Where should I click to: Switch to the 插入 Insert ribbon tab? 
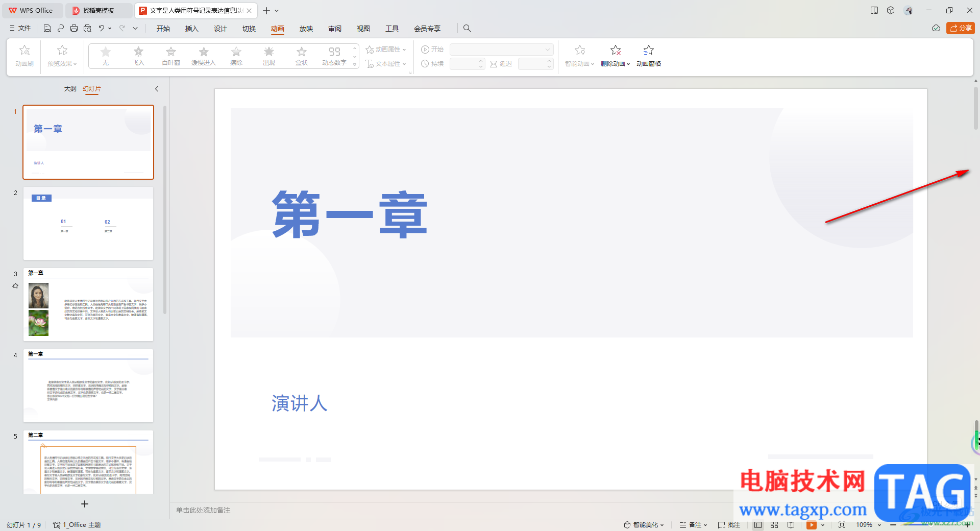click(x=192, y=29)
